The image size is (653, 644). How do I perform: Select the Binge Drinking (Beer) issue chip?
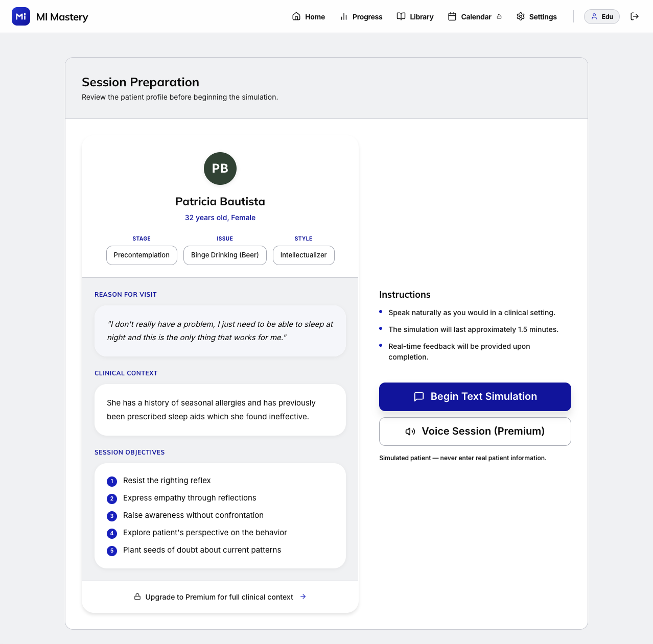point(225,255)
